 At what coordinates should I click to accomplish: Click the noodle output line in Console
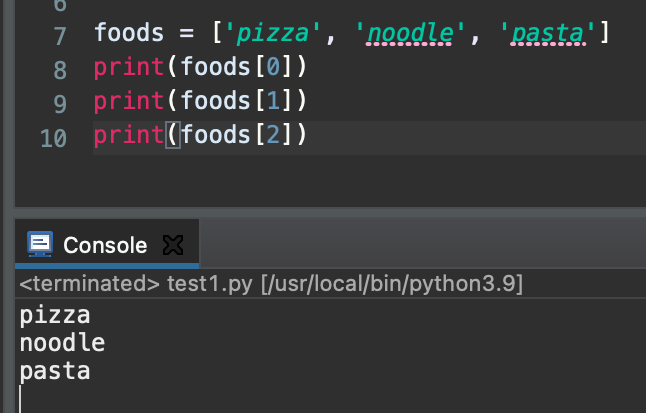click(x=62, y=343)
